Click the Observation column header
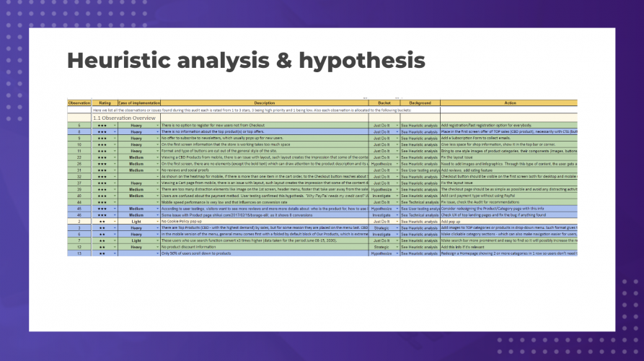 click(79, 103)
